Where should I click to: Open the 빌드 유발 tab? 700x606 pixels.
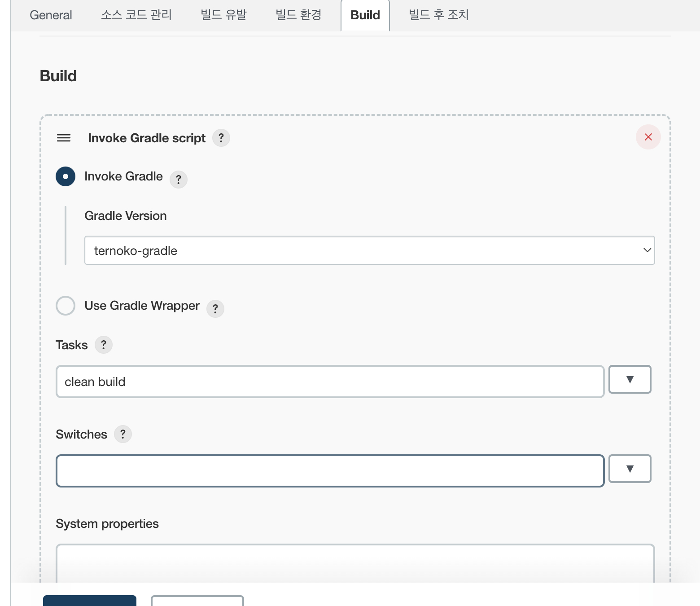pyautogui.click(x=223, y=15)
